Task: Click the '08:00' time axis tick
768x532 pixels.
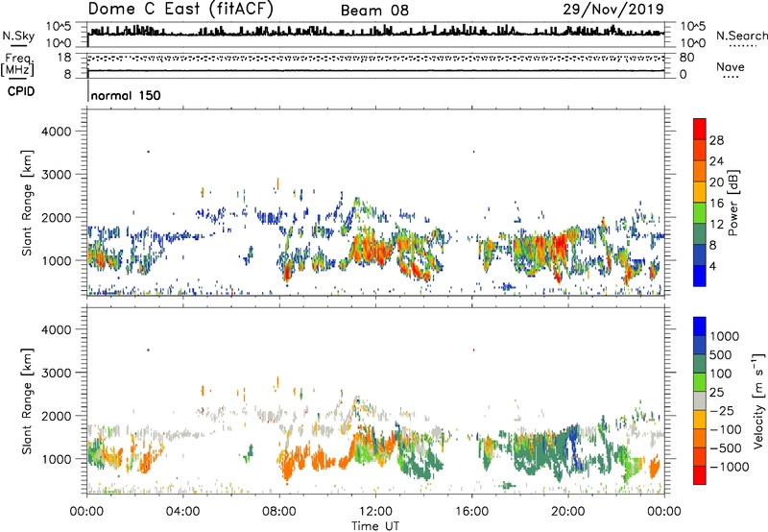Action: coord(279,512)
